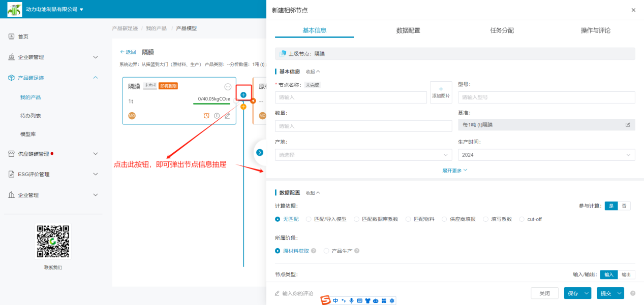Viewport: 644px width, 305px height.
Task: Click the orange plus button below connector
Action: [243, 107]
